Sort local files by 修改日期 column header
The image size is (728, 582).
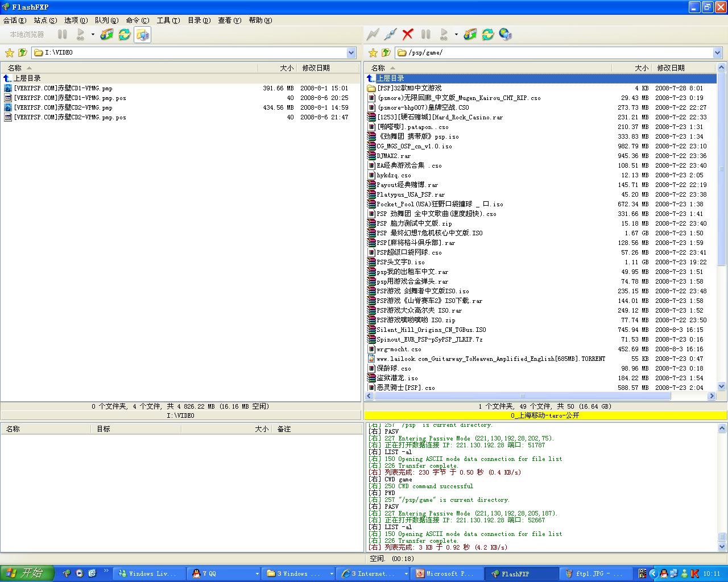coord(329,68)
